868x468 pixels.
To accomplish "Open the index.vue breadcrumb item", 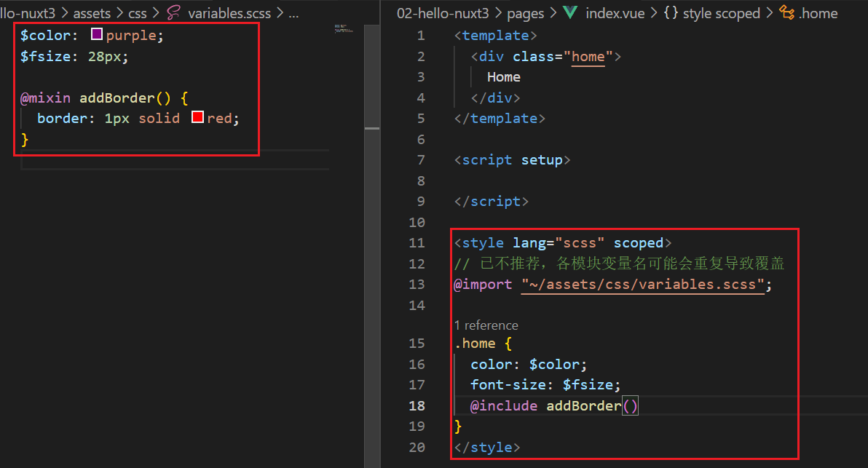I will (x=615, y=13).
